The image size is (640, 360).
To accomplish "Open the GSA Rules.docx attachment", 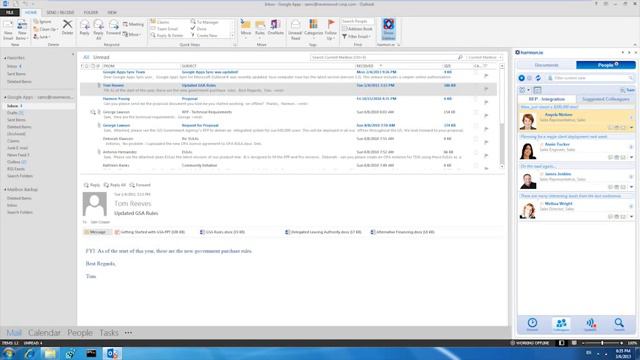I will click(222, 232).
